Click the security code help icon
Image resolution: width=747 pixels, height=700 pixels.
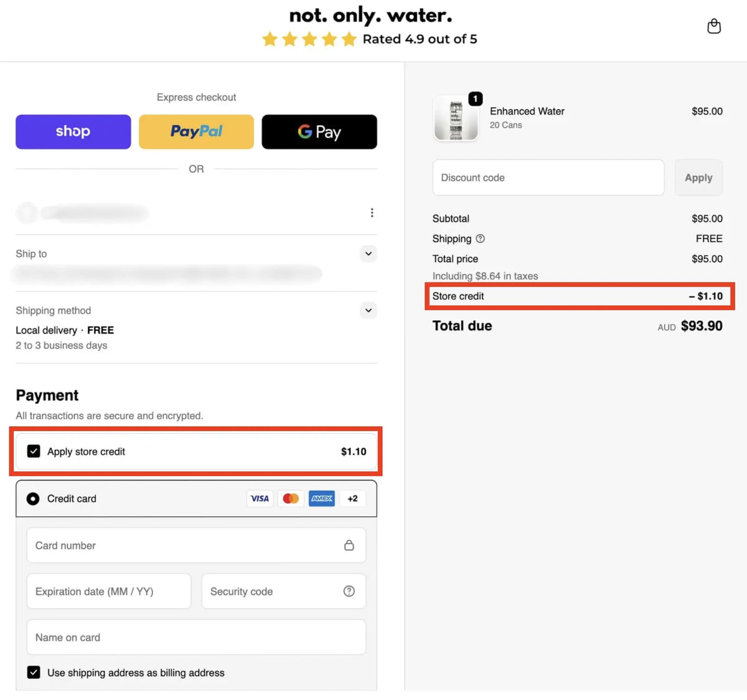pyautogui.click(x=349, y=591)
